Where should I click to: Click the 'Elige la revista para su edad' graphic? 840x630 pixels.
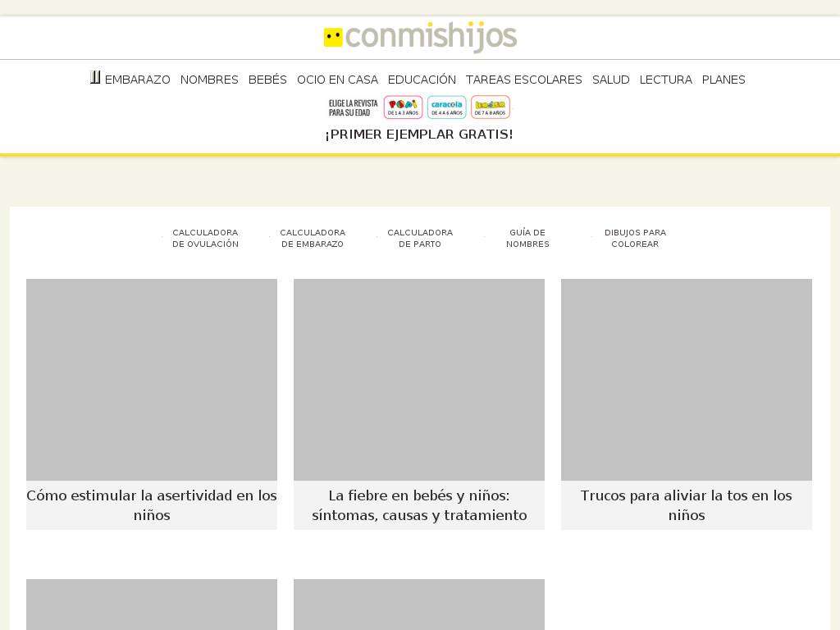pos(353,107)
